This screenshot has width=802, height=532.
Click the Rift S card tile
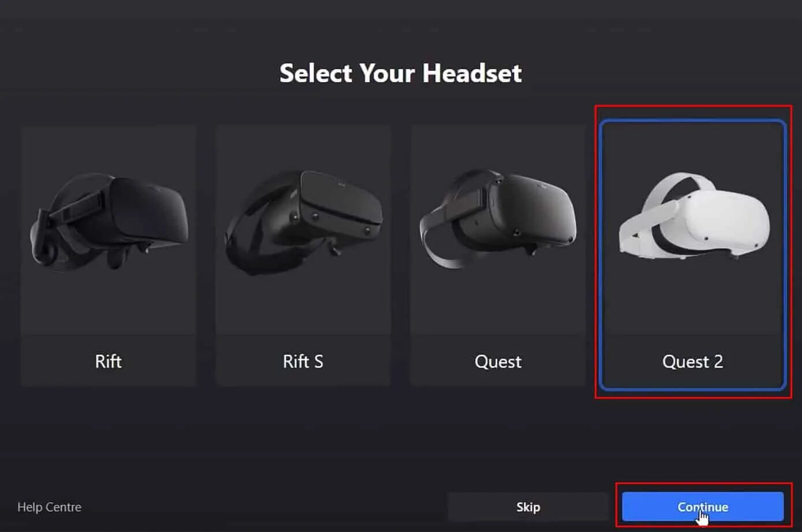click(x=303, y=256)
